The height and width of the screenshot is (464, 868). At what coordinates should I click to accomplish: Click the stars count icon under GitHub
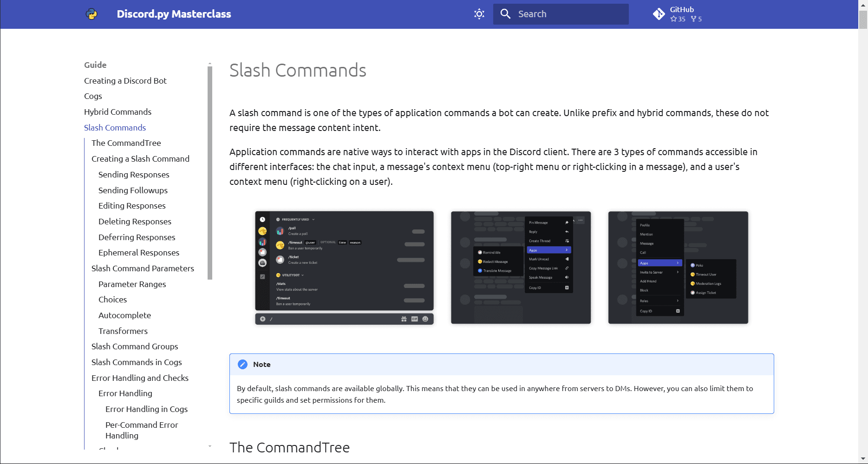coord(673,19)
